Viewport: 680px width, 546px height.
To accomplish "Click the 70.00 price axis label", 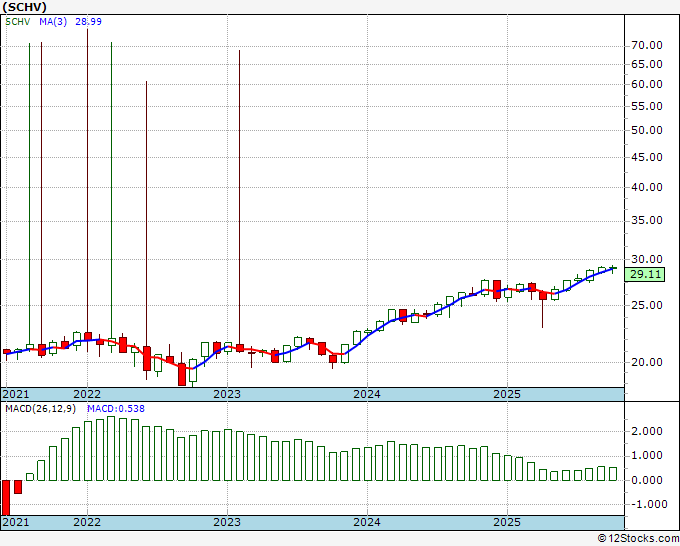I will (x=647, y=45).
